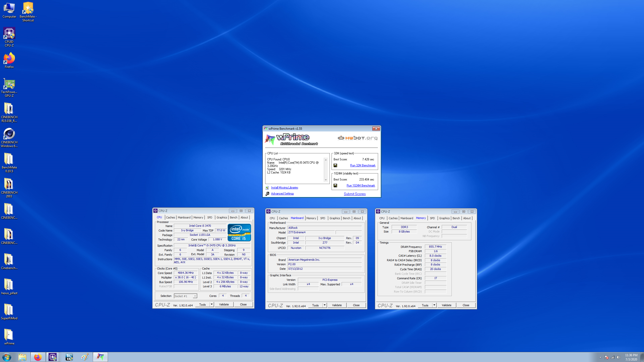The height and width of the screenshot is (362, 644).
Task: Open the BenchMate Shortcut desktop icon
Action: [x=28, y=12]
